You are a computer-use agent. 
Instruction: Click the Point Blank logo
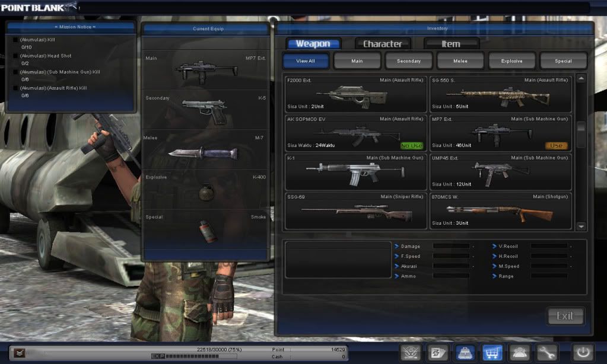coord(39,7)
